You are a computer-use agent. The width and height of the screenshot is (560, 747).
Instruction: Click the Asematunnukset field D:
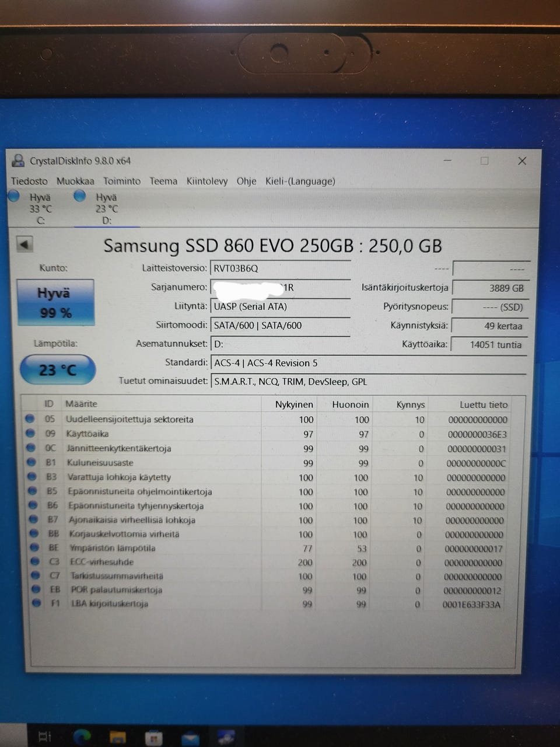click(x=280, y=344)
